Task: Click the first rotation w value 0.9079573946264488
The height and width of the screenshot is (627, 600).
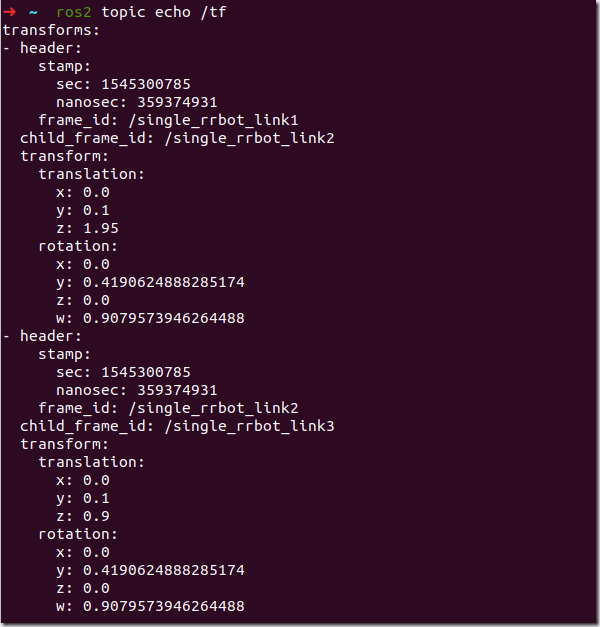Action: [164, 318]
